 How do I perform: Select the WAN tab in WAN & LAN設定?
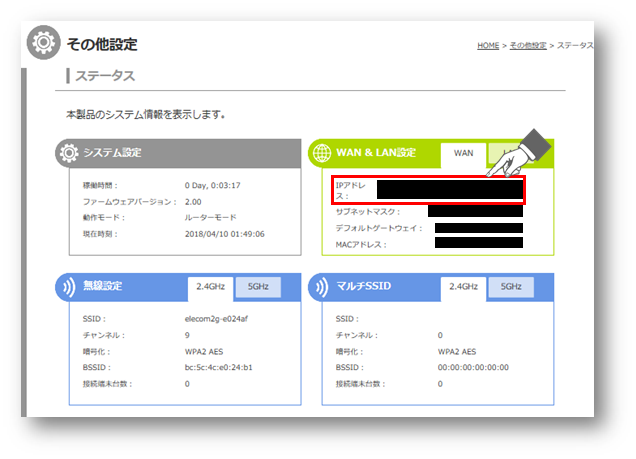tap(463, 153)
